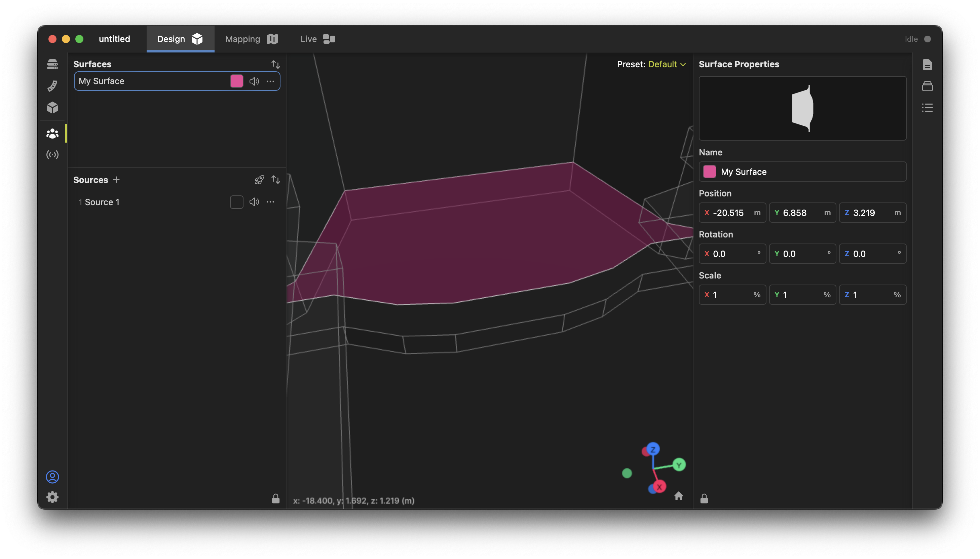
Task: Launch the rocket icon in Sources header
Action: pos(260,180)
